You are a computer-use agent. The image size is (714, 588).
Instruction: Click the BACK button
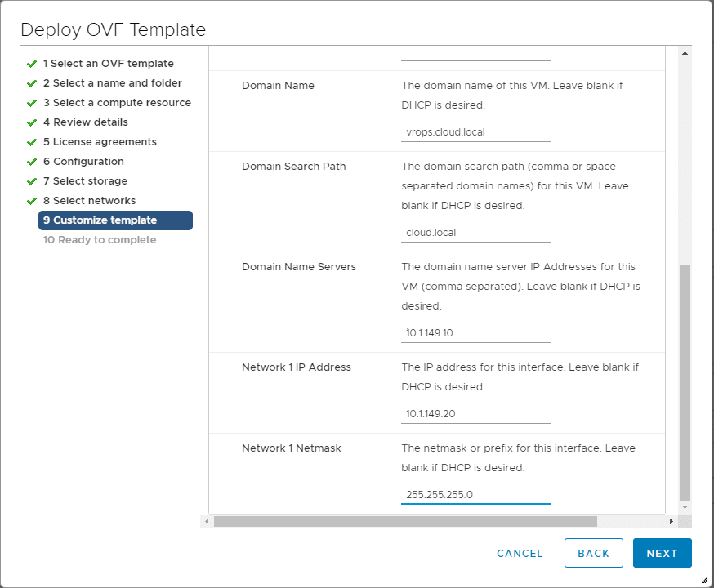[593, 553]
